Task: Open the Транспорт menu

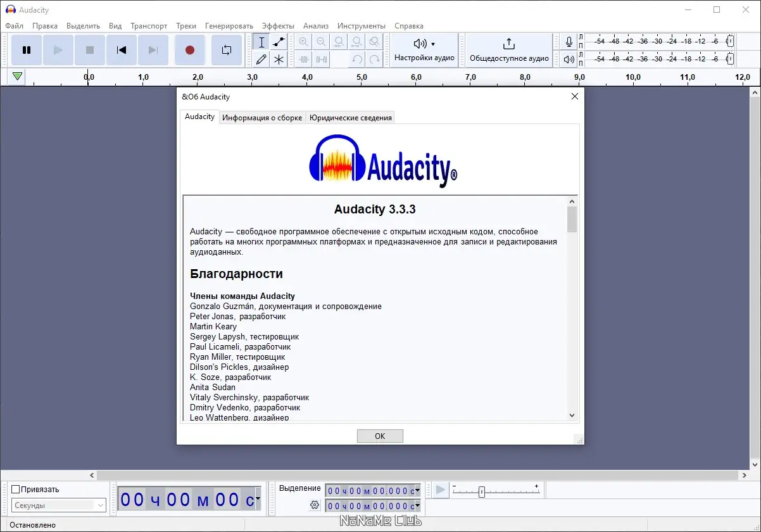Action: (x=149, y=26)
